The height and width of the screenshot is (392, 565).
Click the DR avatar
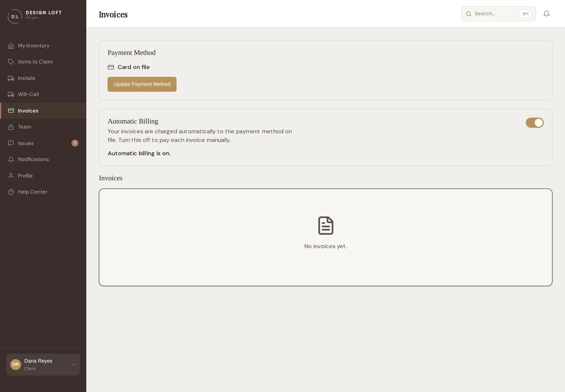click(x=15, y=365)
